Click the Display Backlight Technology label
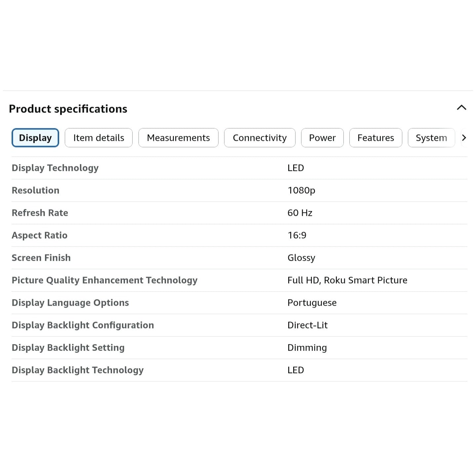 78,370
